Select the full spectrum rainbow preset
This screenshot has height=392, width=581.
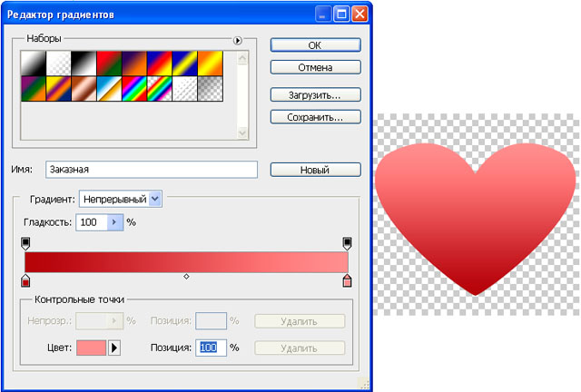click(134, 89)
